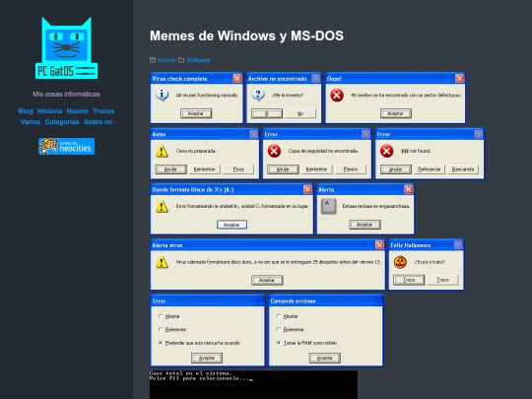Click the PC GatOS cat logo
532x399 pixels.
point(67,48)
